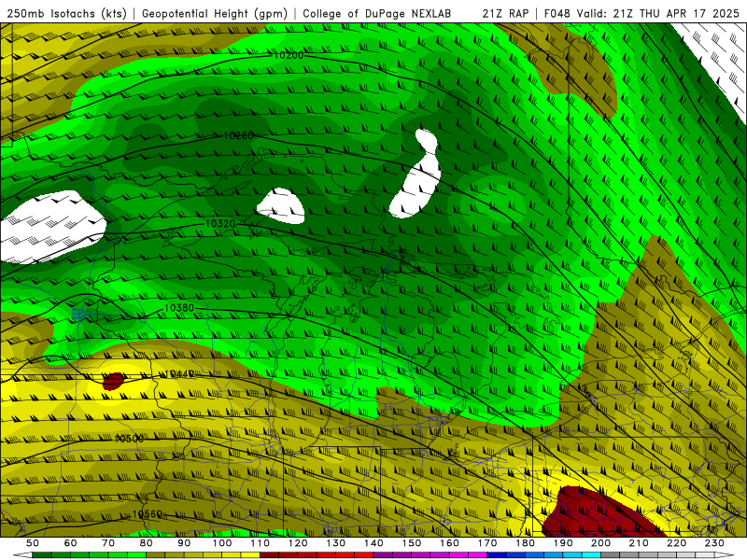
Task: Click the '21Z RAP' model run label
Action: pos(505,14)
